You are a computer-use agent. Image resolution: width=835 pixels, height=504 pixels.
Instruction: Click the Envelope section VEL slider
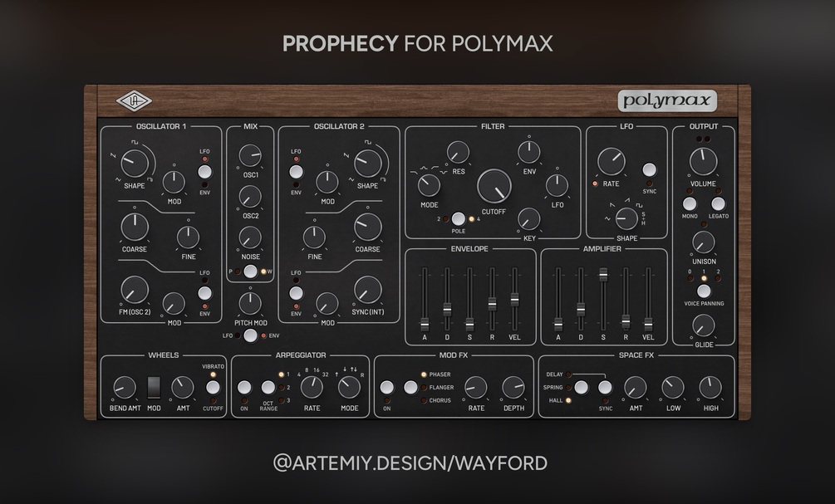click(x=514, y=300)
